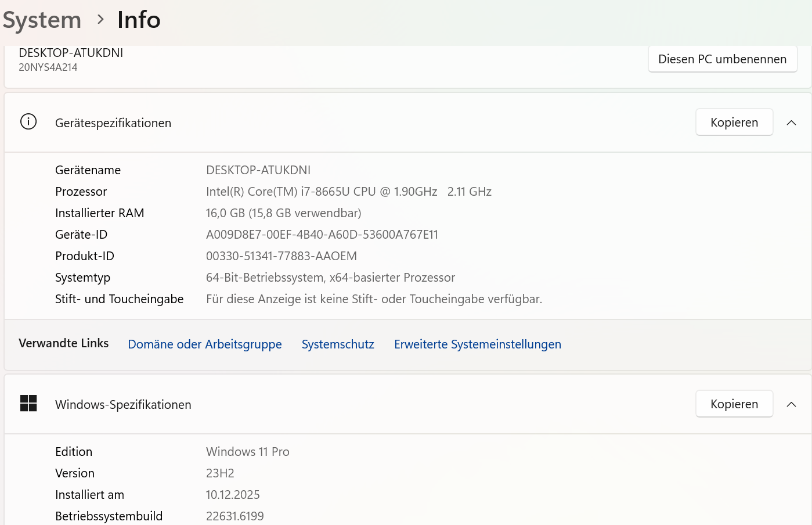Select the Produkt-ID value 00330-51341-77883-AAOEM
This screenshot has height=525, width=812.
coord(282,256)
